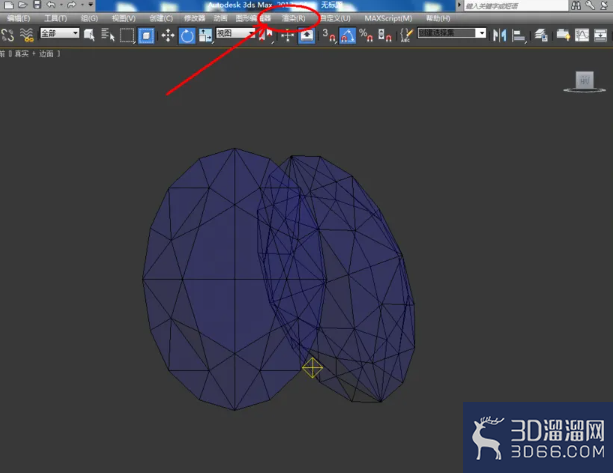Open the 动画 menu
Viewport: 613px width, 473px height.
pos(220,18)
